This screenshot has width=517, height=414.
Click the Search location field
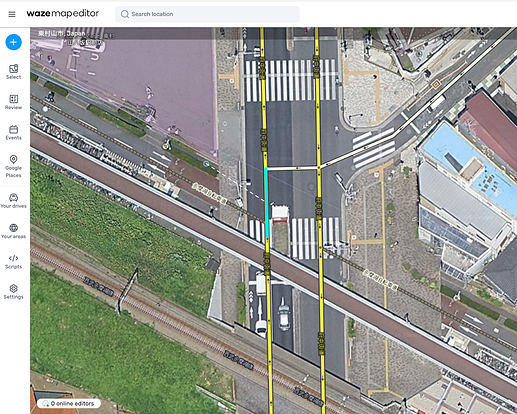point(207,14)
